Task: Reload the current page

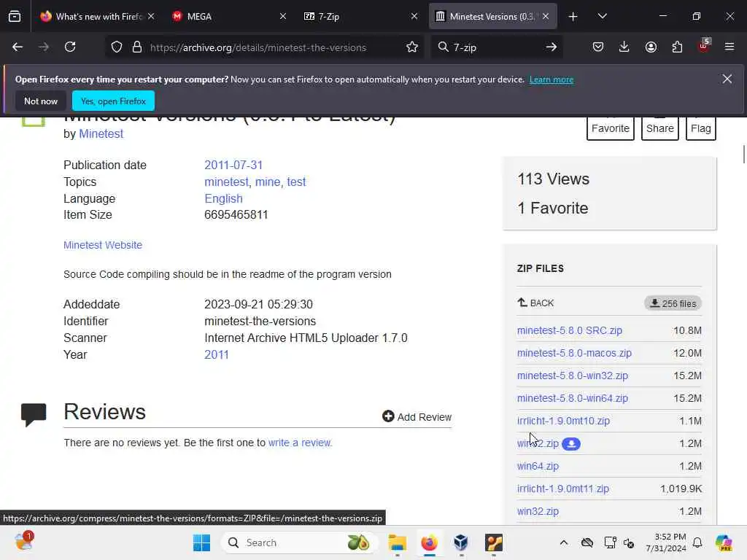Action: [x=70, y=47]
